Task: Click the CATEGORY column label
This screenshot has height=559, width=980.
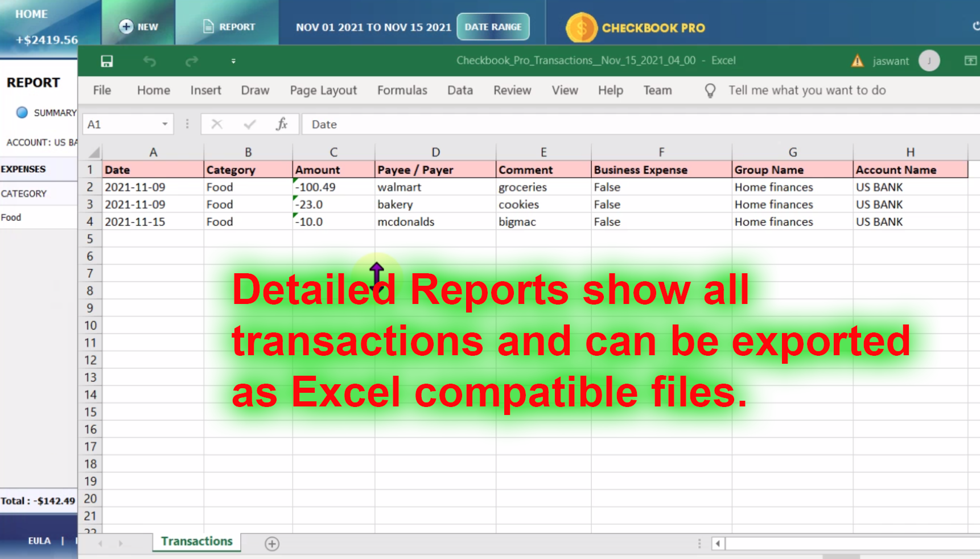Action: click(24, 194)
